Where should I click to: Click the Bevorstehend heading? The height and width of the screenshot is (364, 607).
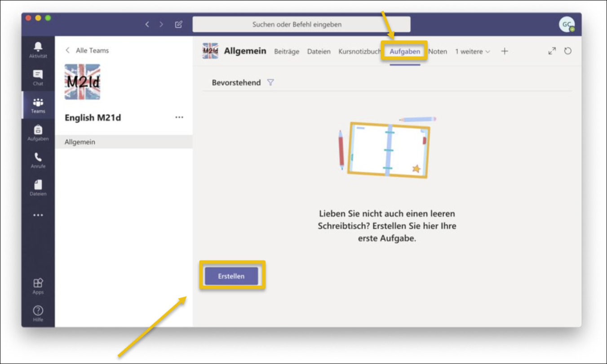tap(236, 83)
